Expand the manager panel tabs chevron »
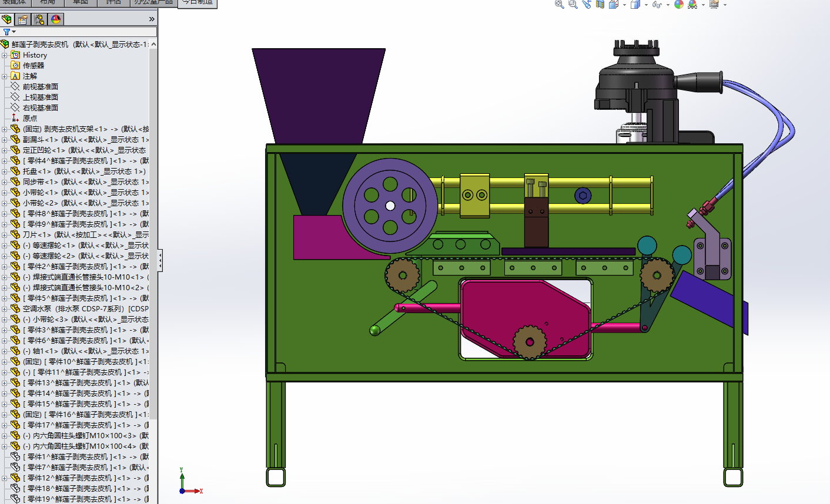The height and width of the screenshot is (504, 830). click(x=152, y=19)
